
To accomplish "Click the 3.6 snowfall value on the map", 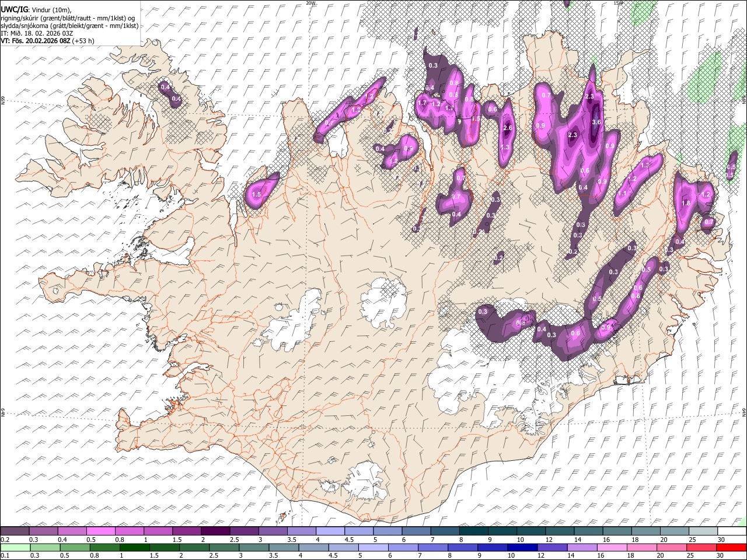I will tap(596, 123).
